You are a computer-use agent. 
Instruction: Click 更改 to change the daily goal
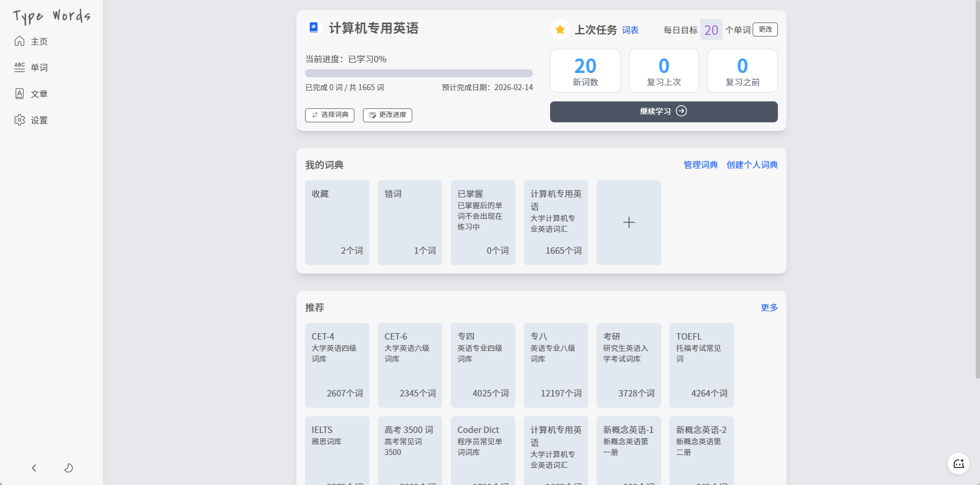764,30
